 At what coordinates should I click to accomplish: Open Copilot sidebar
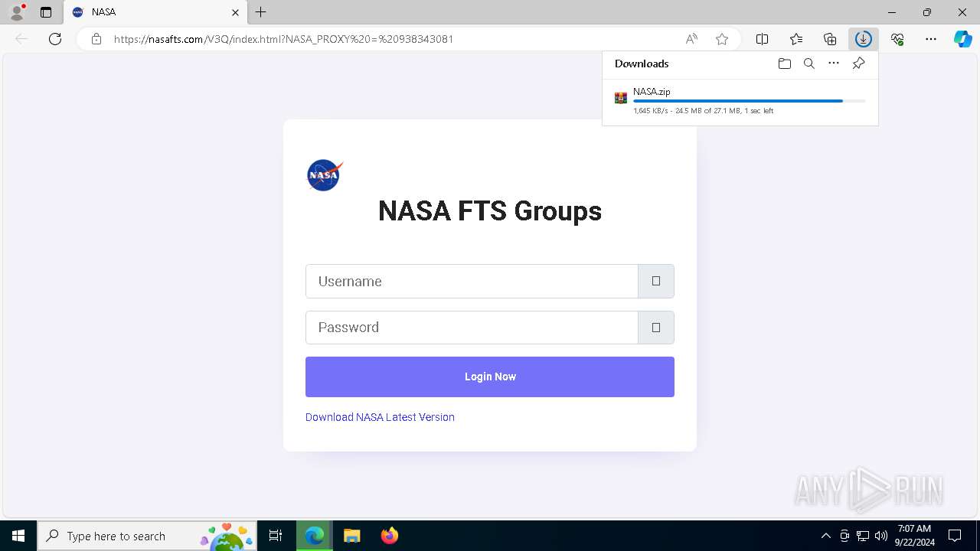(963, 39)
